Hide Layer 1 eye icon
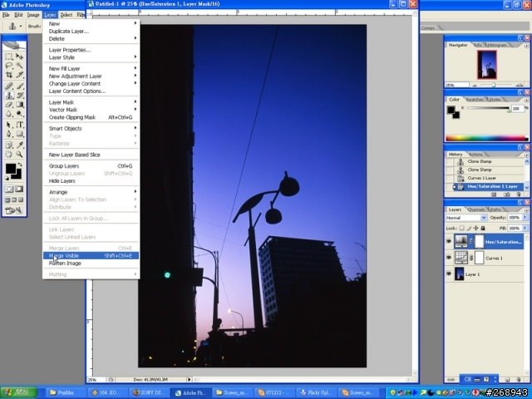 (x=449, y=273)
